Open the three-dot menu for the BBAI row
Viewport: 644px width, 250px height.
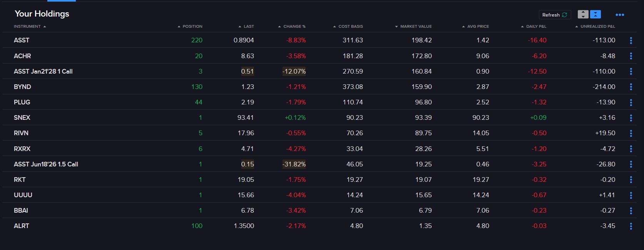point(631,211)
